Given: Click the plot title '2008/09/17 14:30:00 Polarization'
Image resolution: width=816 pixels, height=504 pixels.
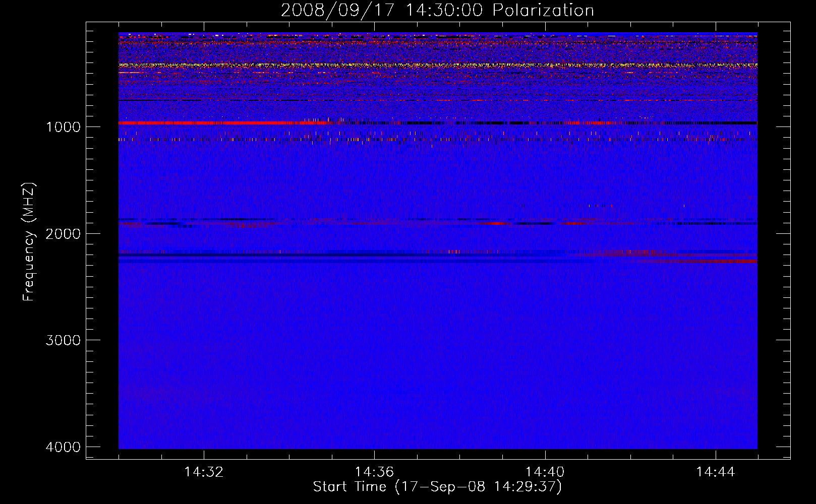Looking at the screenshot, I should pyautogui.click(x=437, y=10).
